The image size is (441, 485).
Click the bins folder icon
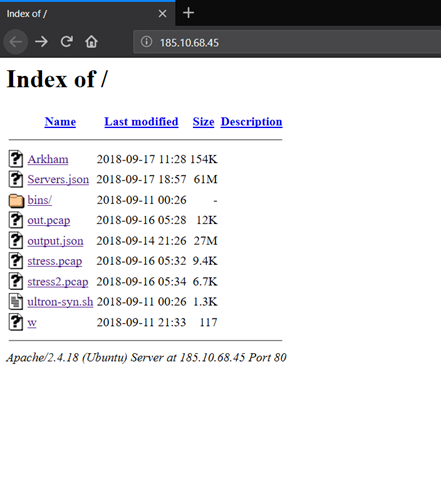(x=16, y=200)
